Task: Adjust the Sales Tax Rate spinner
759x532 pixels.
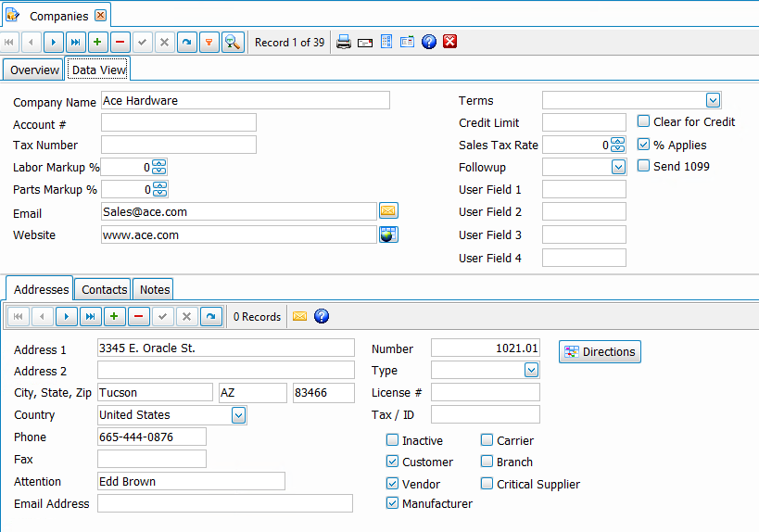Action: click(x=617, y=145)
